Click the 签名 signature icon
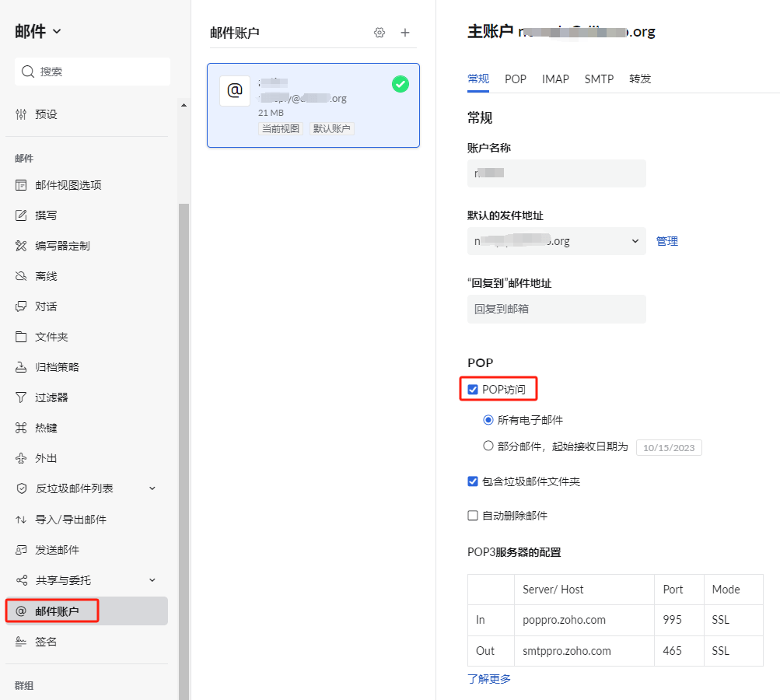This screenshot has height=700, width=780. click(x=21, y=642)
